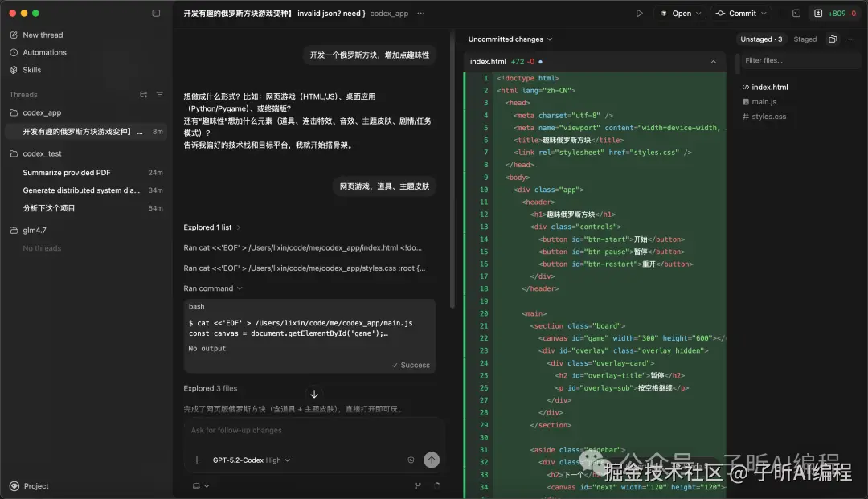This screenshot has height=499, width=868.
Task: Click the branch fork icon below the composer
Action: pos(417,485)
